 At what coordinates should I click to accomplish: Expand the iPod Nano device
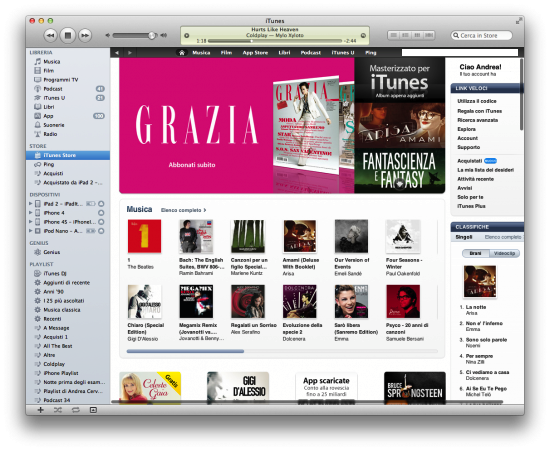(31, 231)
